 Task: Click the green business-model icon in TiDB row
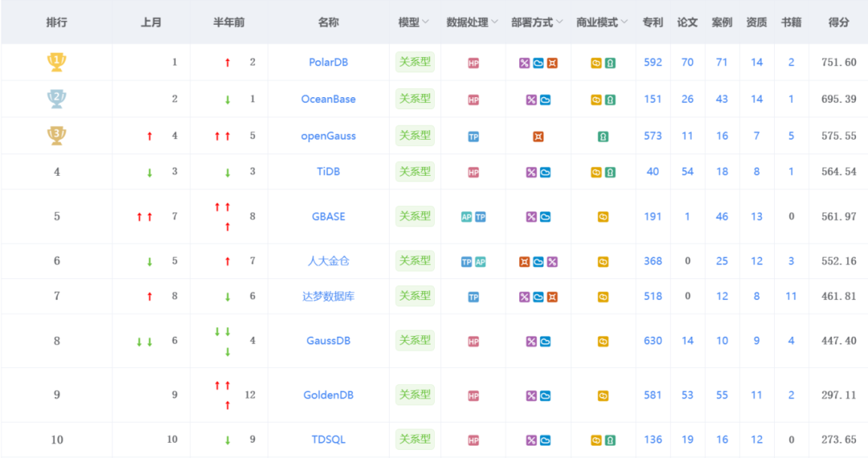coord(610,173)
